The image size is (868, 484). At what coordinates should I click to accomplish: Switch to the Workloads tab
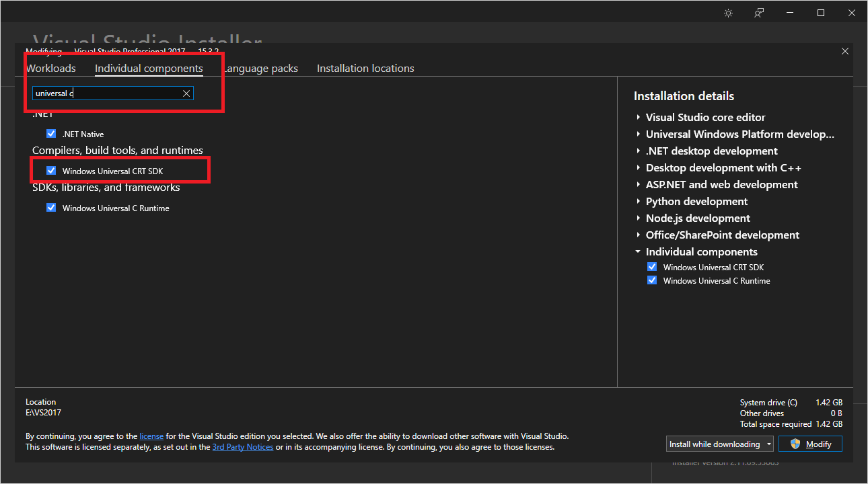coord(50,68)
